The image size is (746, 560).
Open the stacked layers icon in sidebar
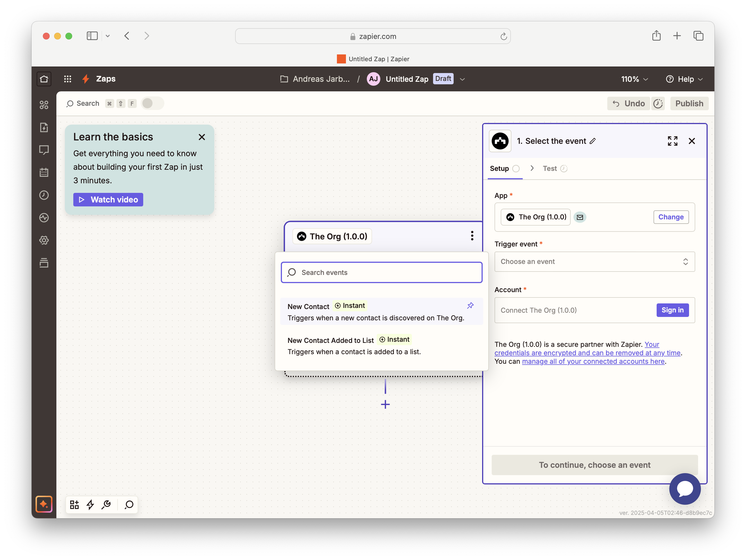coord(44,263)
